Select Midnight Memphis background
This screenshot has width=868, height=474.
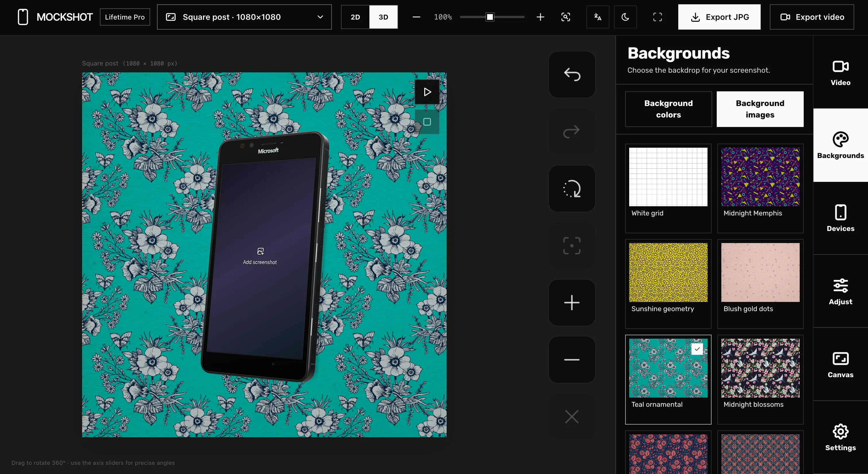coord(760,188)
